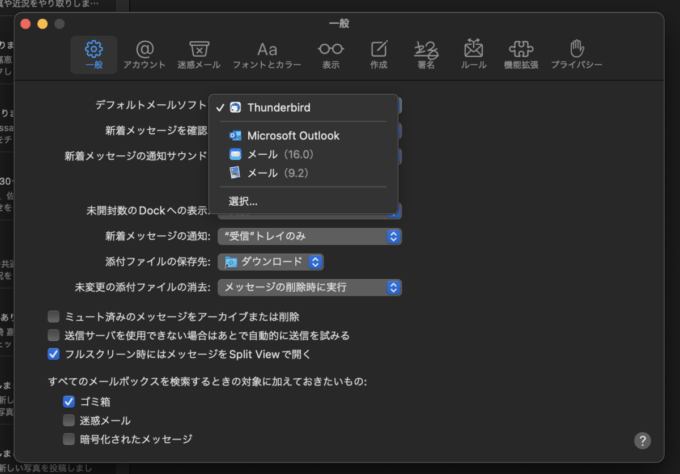Image resolution: width=680 pixels, height=474 pixels.
Task: Choose メール (16.0) as default mail
Action: pyautogui.click(x=303, y=154)
